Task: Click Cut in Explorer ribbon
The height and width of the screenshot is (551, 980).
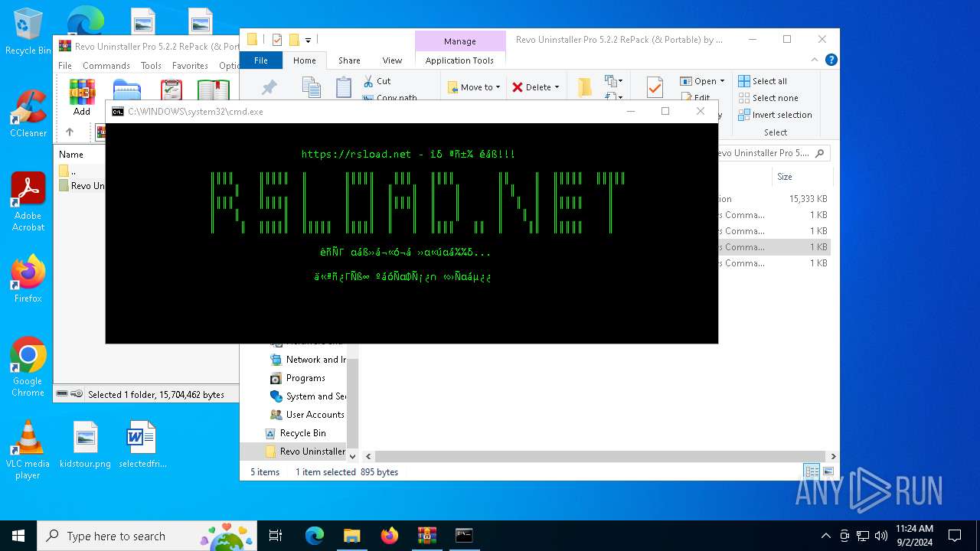Action: pos(376,81)
